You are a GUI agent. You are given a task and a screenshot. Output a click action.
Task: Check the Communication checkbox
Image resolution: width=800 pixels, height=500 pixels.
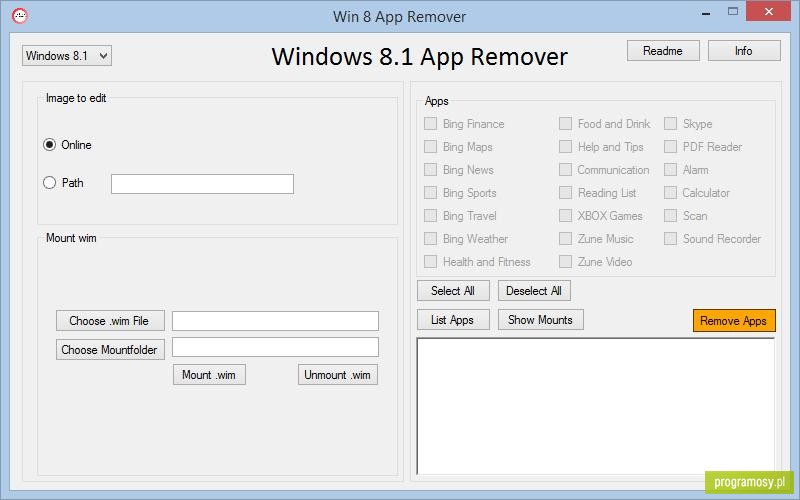pos(565,169)
